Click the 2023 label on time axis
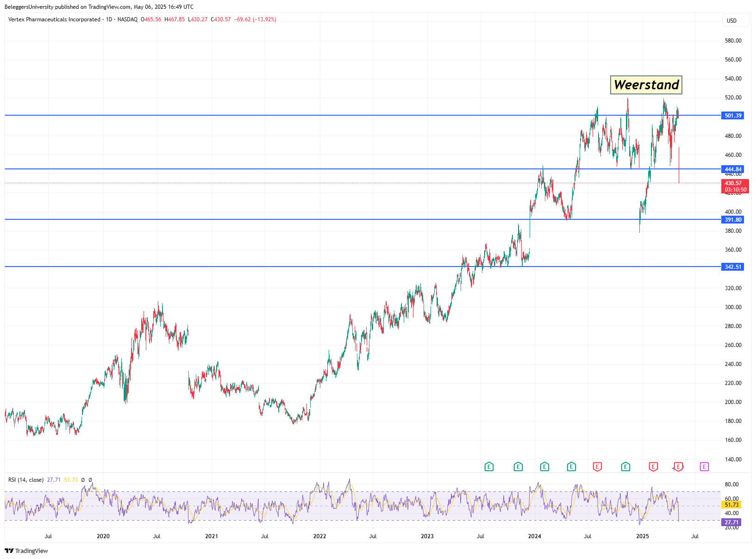 tap(427, 536)
